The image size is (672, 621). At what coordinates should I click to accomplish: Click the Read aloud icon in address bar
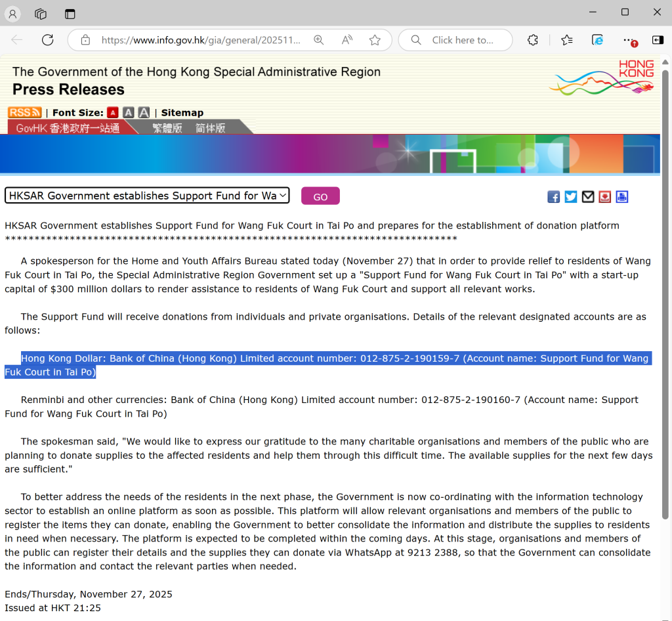[347, 40]
